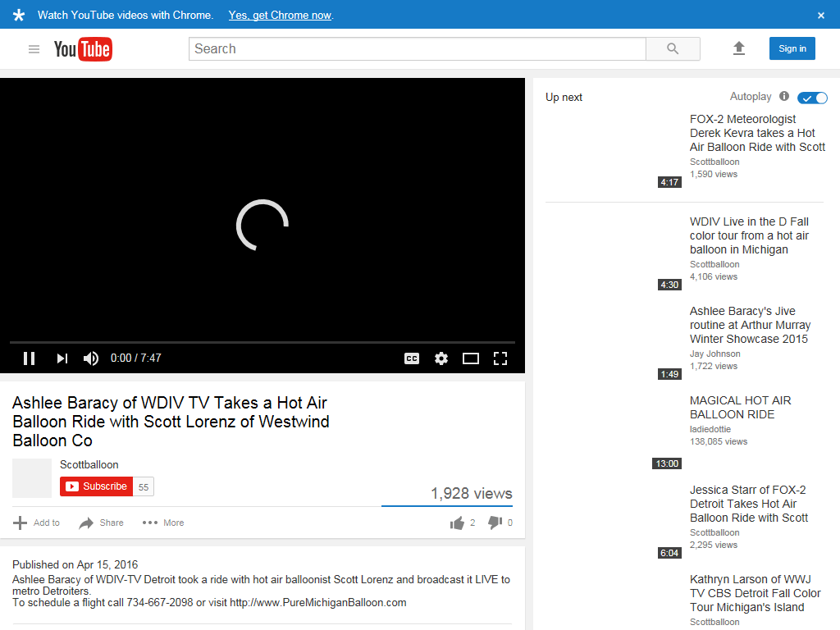Click the '138,085 views' text

[x=719, y=442]
